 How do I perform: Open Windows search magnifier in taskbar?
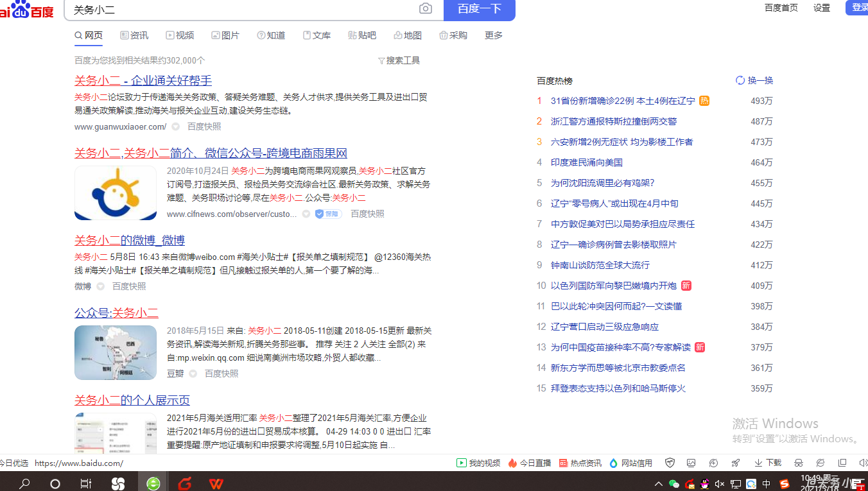pos(24,483)
